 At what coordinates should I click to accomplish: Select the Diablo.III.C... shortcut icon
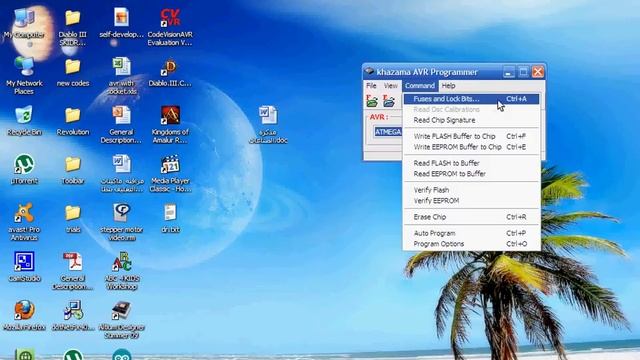click(x=170, y=72)
